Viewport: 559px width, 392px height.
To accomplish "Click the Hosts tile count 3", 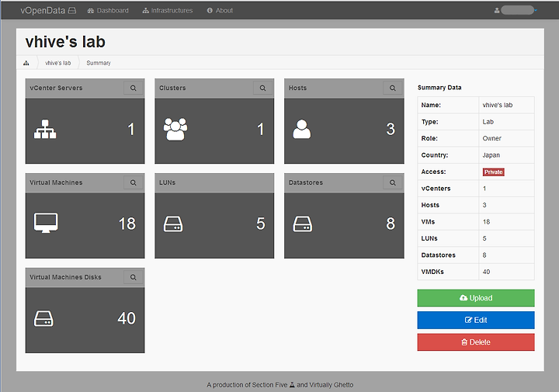I will point(391,129).
